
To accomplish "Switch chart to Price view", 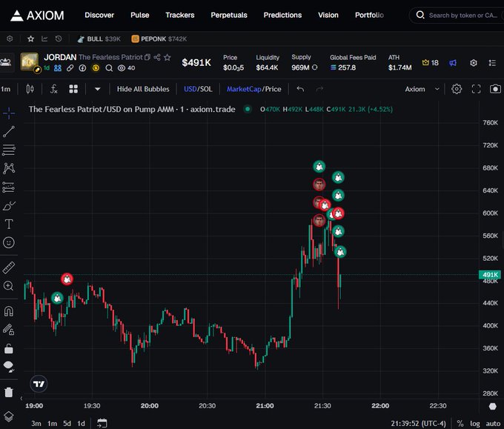I will 273,89.
